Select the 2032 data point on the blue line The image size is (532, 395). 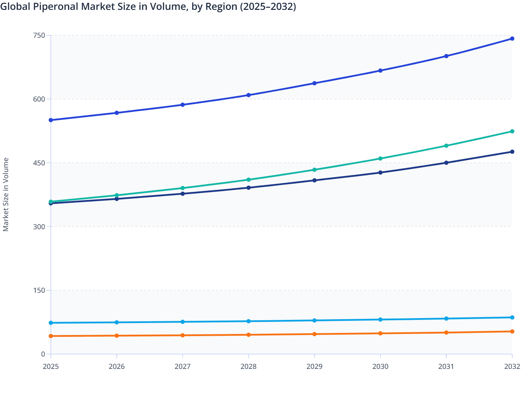click(512, 38)
